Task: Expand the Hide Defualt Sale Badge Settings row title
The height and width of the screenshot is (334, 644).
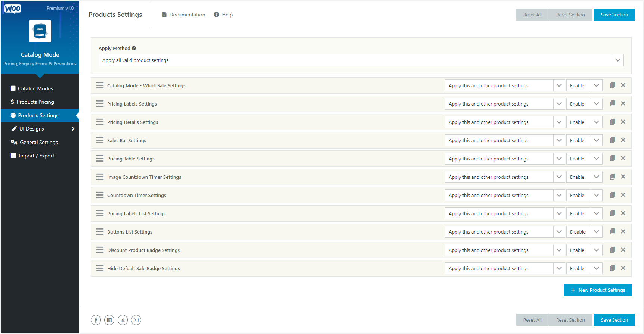Action: [x=143, y=268]
